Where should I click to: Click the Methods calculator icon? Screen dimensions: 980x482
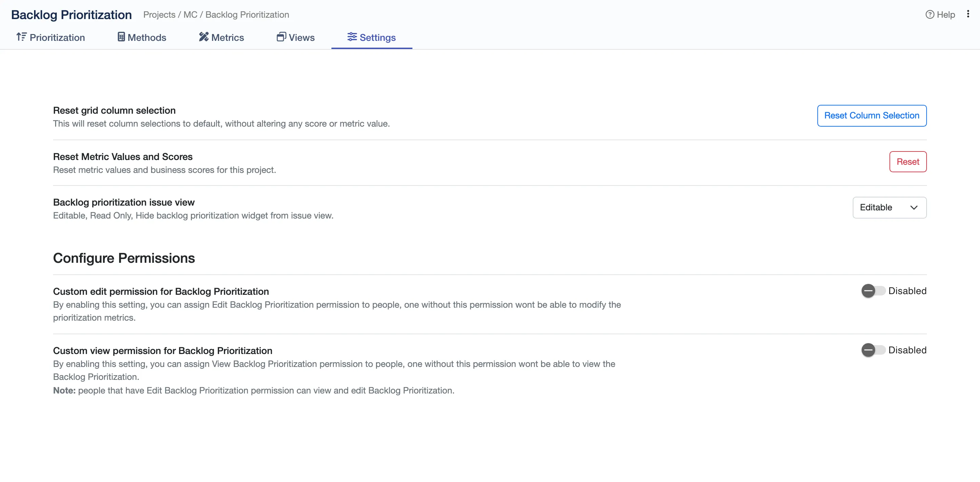(x=121, y=36)
